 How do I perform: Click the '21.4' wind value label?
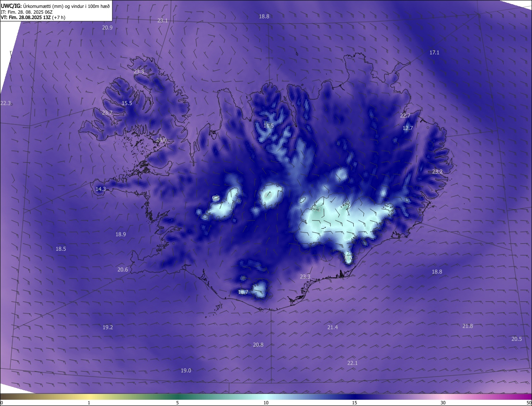[x=332, y=327]
